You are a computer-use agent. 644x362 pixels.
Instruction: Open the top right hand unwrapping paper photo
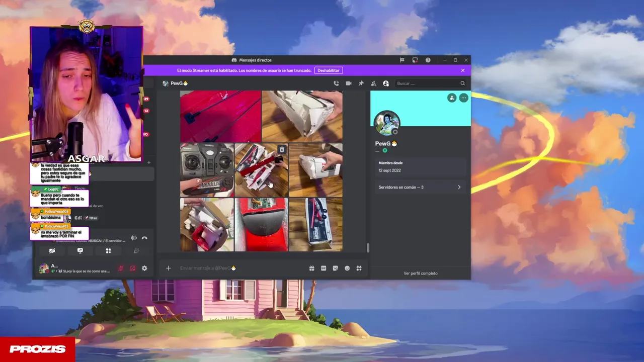(302, 117)
